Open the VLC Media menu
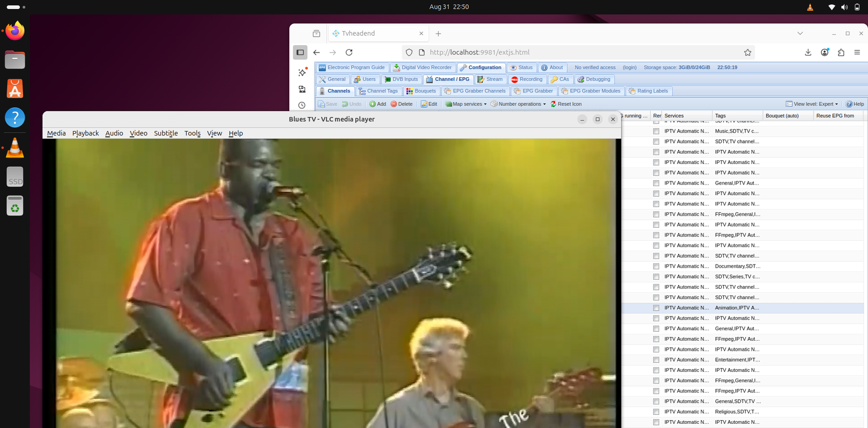Viewport: 868px width, 428px height. pyautogui.click(x=56, y=134)
